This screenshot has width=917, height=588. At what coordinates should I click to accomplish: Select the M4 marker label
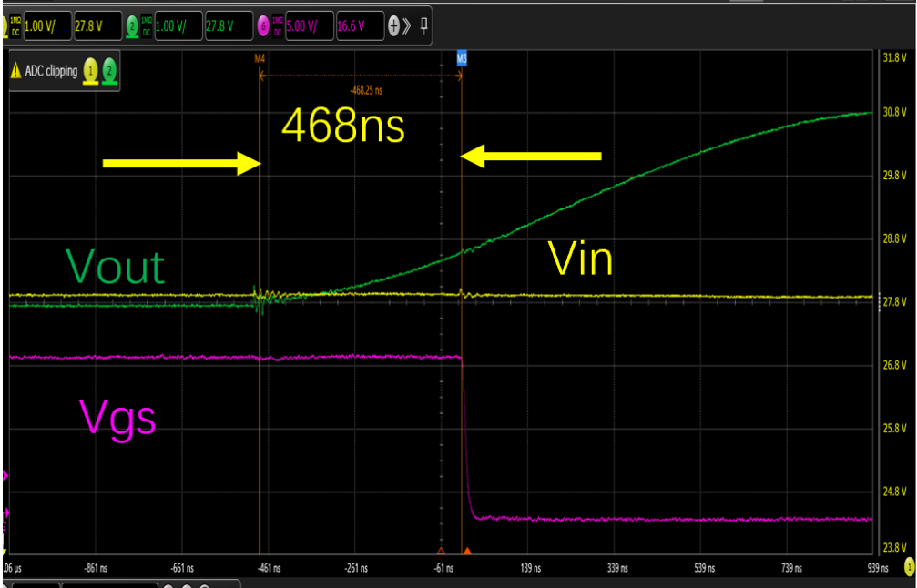(259, 58)
